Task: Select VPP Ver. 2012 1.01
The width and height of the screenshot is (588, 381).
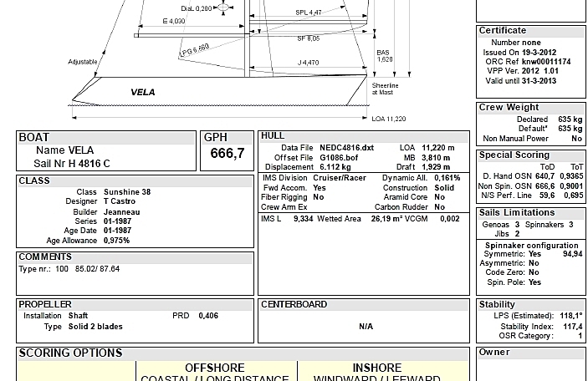Action: click(540, 71)
